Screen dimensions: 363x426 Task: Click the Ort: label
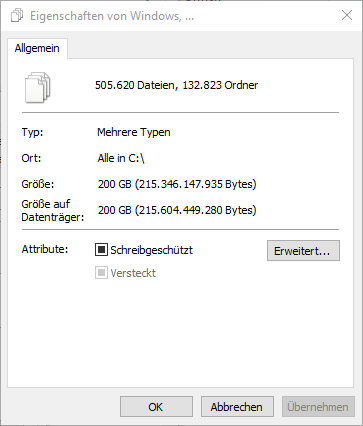31,158
